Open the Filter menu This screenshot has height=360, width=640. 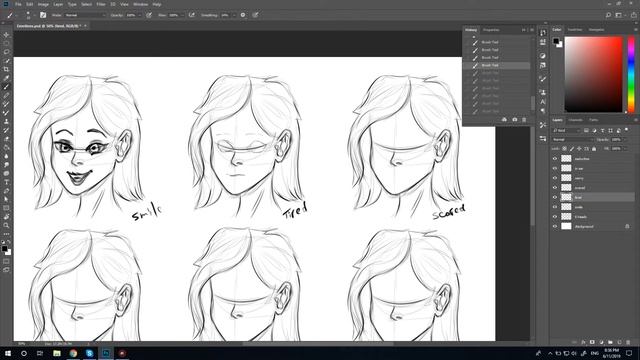pyautogui.click(x=101, y=4)
